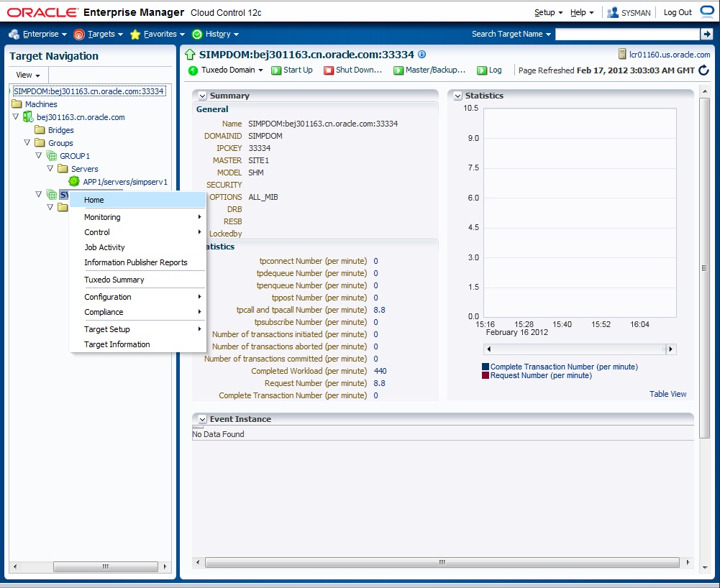Click the refresh page icon
Image resolution: width=720 pixels, height=588 pixels.
pos(703,70)
